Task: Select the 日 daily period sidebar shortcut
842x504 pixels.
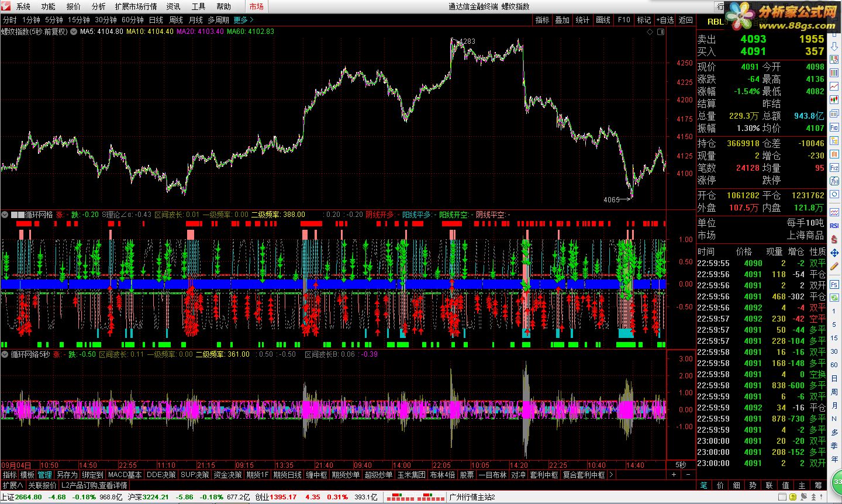Action: point(834,378)
